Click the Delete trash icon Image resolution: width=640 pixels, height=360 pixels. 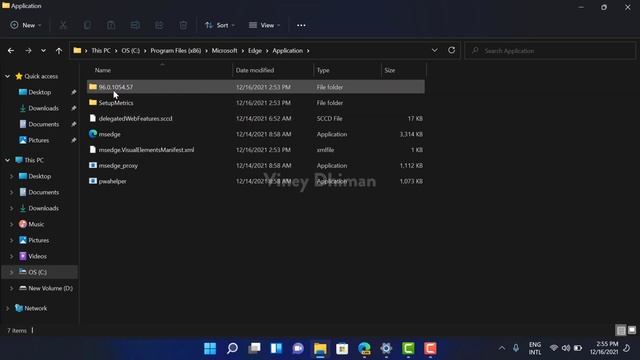coord(183,25)
